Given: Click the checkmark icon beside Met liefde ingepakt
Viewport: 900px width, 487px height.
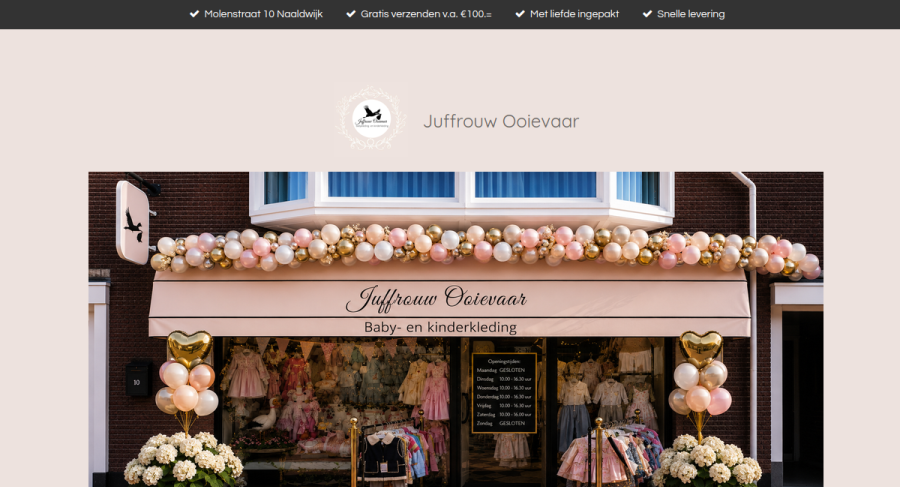Looking at the screenshot, I should pyautogui.click(x=520, y=14).
